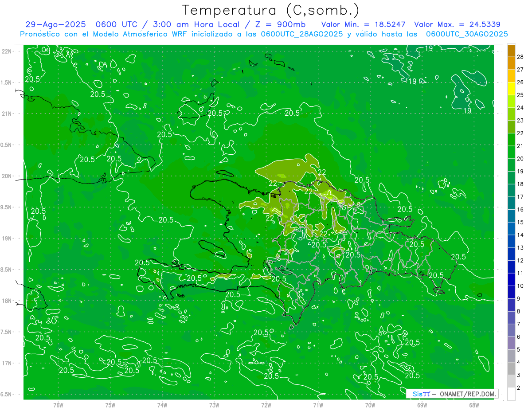532x411 pixels.
Task: Click the value 12 on the color scale
Action: pyautogui.click(x=520, y=260)
